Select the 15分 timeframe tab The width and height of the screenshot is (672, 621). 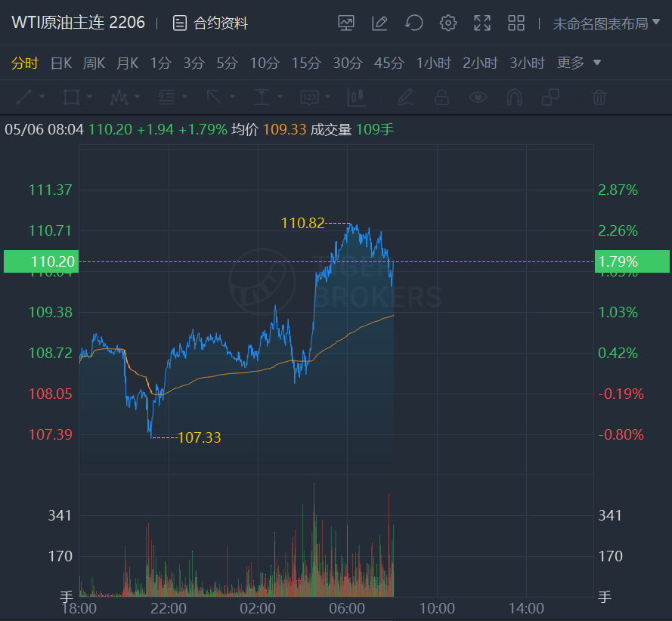click(306, 63)
